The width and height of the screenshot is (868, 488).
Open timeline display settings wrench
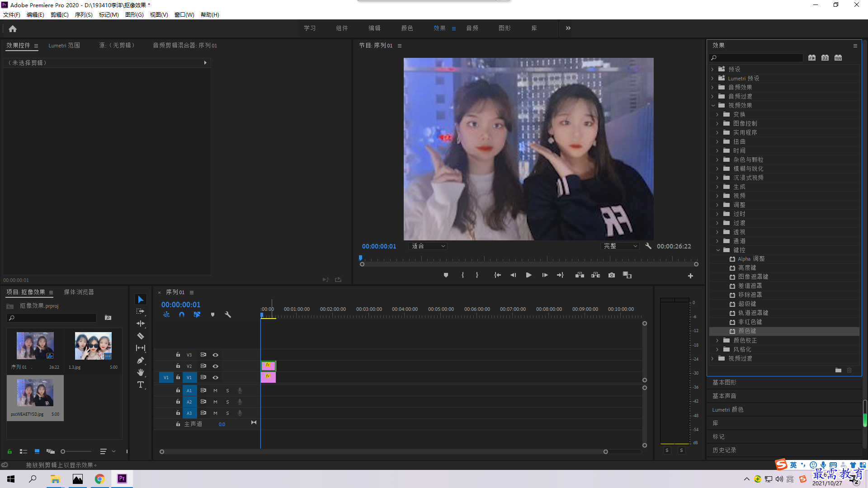(x=228, y=314)
